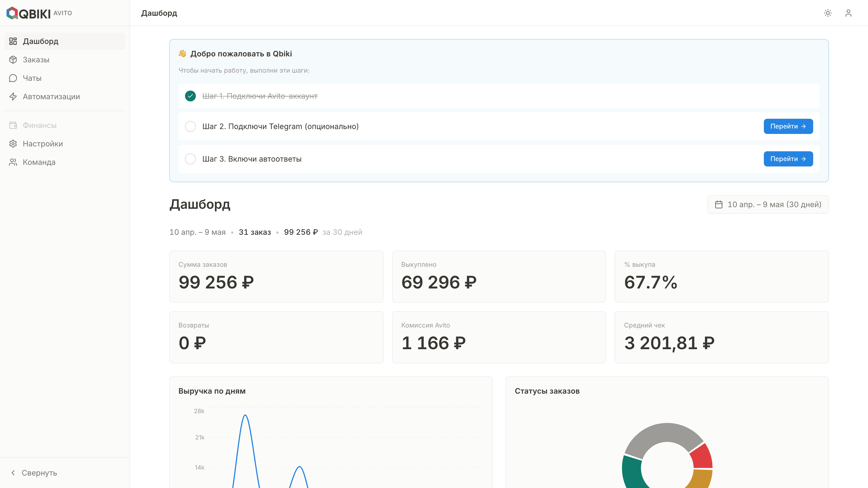Click the collapse chevron next to Свернуть
Viewport: 868px width, 488px height.
pos(13,473)
